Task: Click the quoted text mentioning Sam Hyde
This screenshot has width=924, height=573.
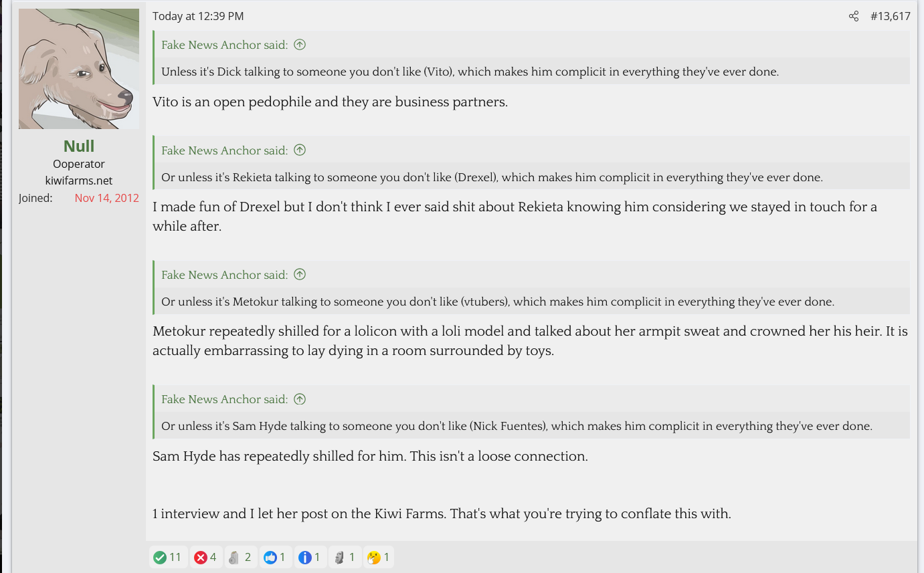Action: 517,426
